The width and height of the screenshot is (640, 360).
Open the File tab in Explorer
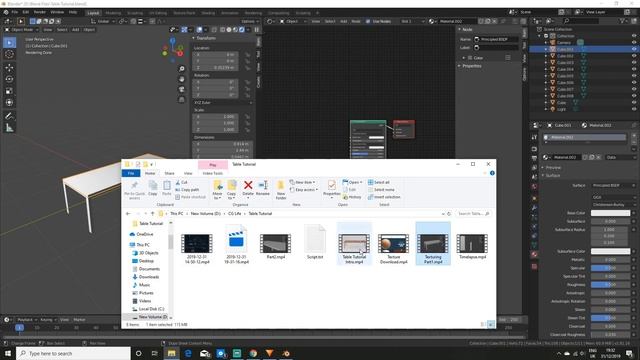[131, 173]
